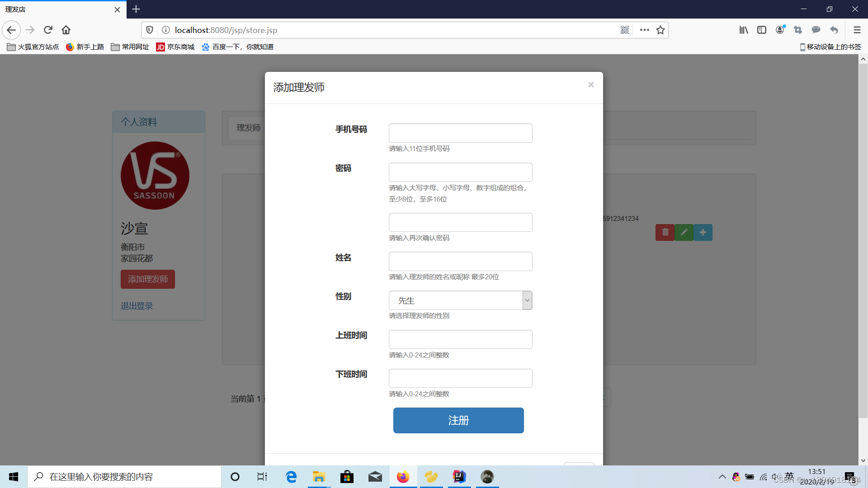The width and height of the screenshot is (868, 488).
Task: Click the Windows taskbar search box
Action: (124, 477)
